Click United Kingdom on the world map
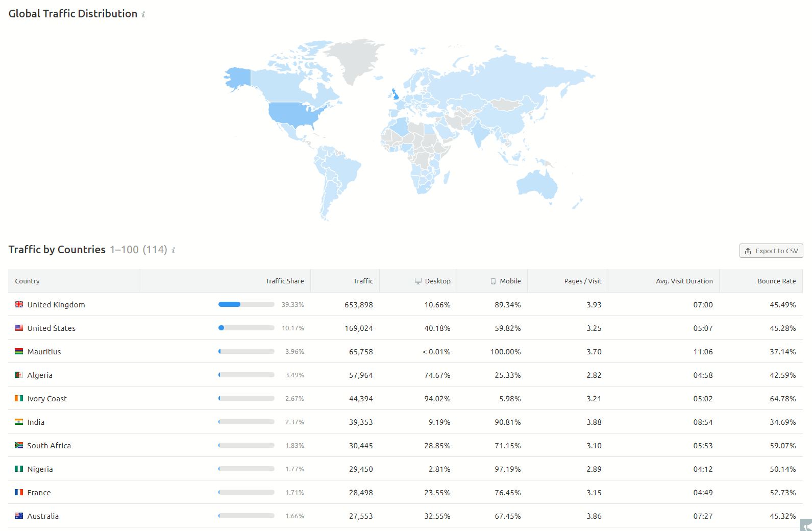Screen dimensions: 812x531 tap(396, 95)
